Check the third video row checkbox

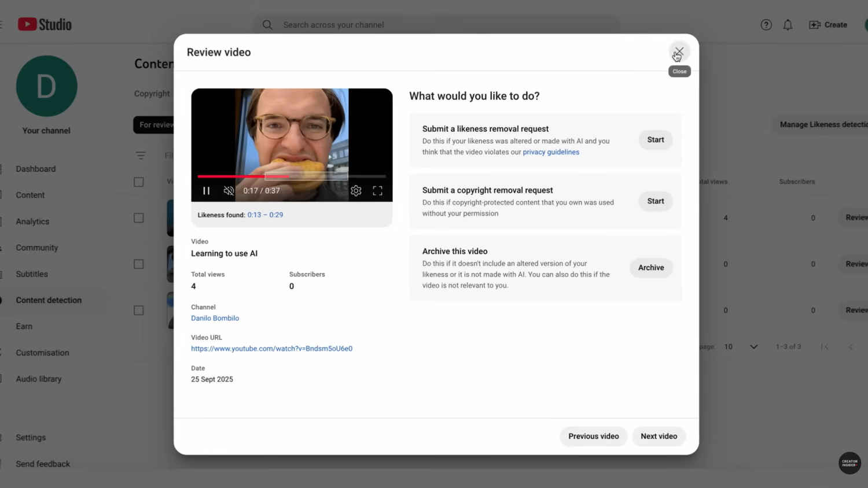(139, 310)
